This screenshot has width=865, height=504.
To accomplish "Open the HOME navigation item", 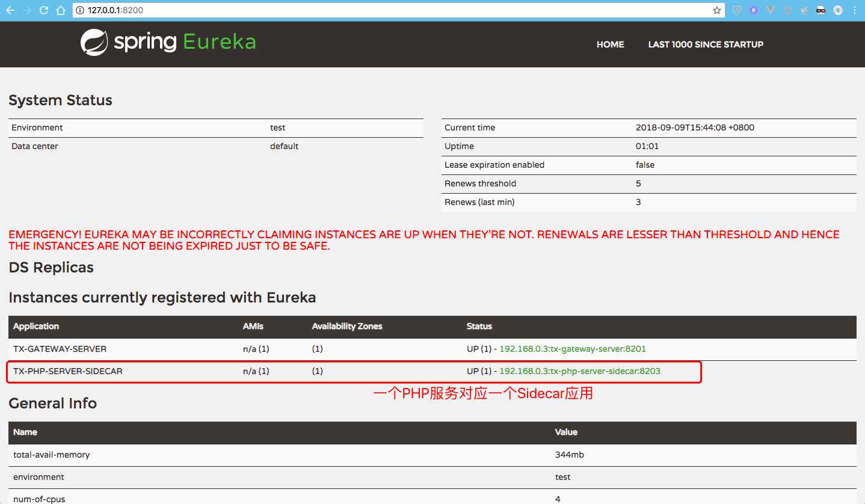I will tap(610, 45).
